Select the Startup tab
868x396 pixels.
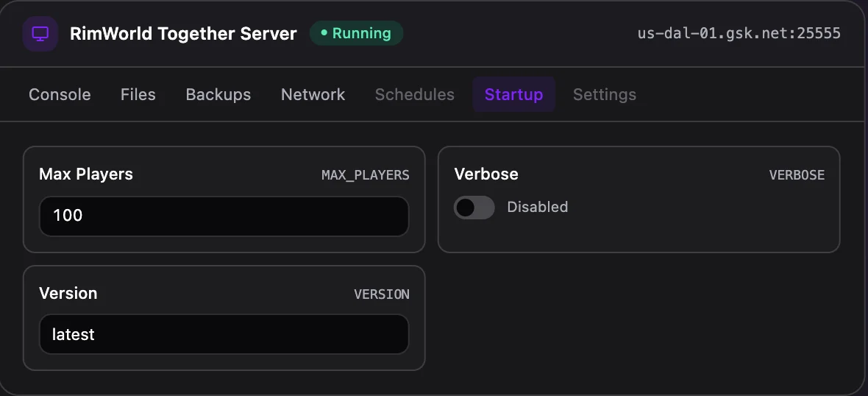point(513,95)
